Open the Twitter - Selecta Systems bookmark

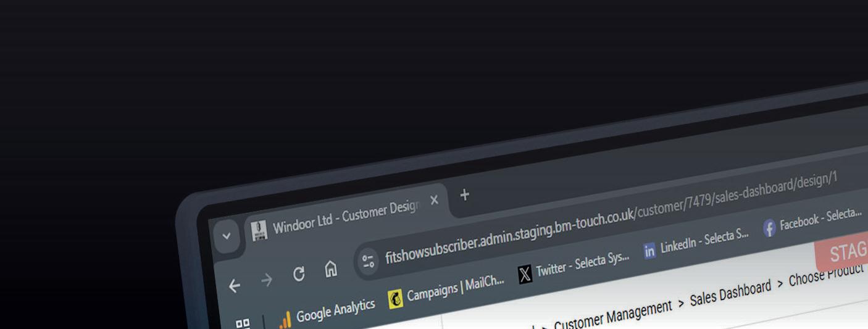click(574, 267)
